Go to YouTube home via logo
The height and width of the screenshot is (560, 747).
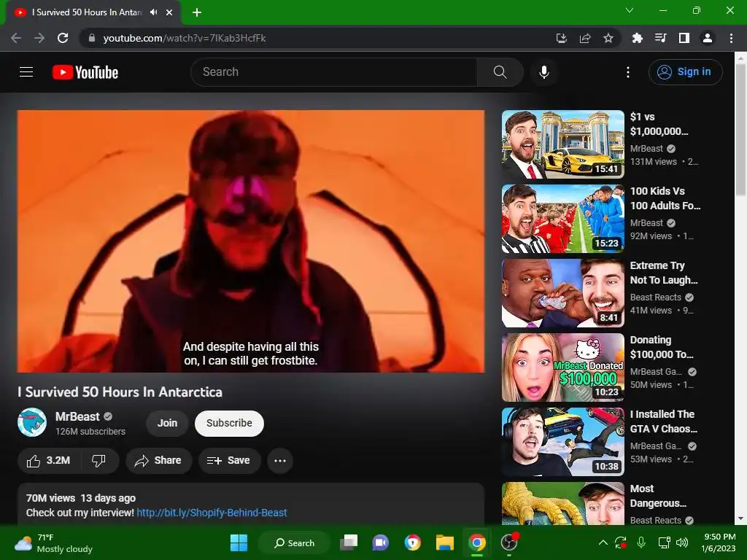click(x=85, y=72)
